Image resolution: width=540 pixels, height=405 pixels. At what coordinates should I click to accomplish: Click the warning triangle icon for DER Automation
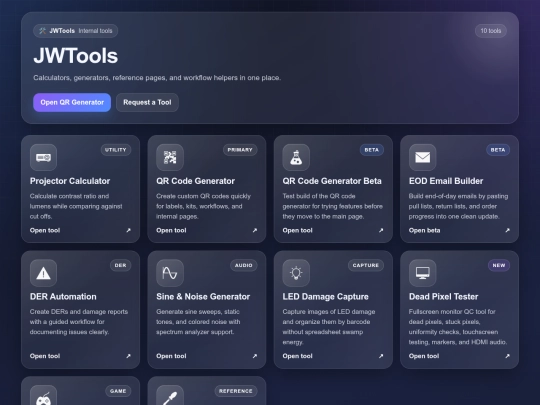[43, 273]
